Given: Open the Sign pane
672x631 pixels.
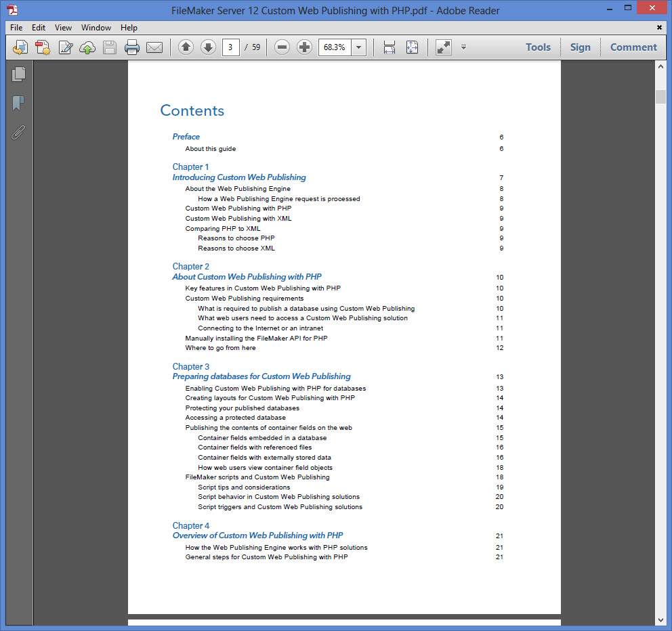Looking at the screenshot, I should pos(580,47).
